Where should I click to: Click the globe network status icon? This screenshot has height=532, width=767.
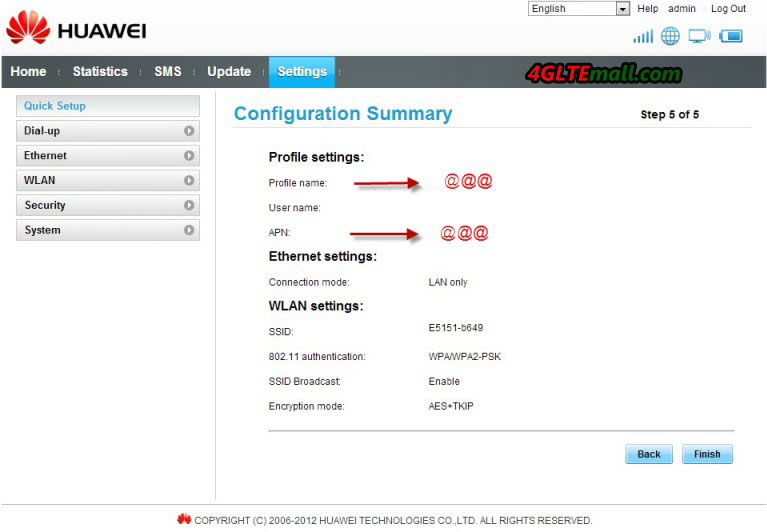670,36
